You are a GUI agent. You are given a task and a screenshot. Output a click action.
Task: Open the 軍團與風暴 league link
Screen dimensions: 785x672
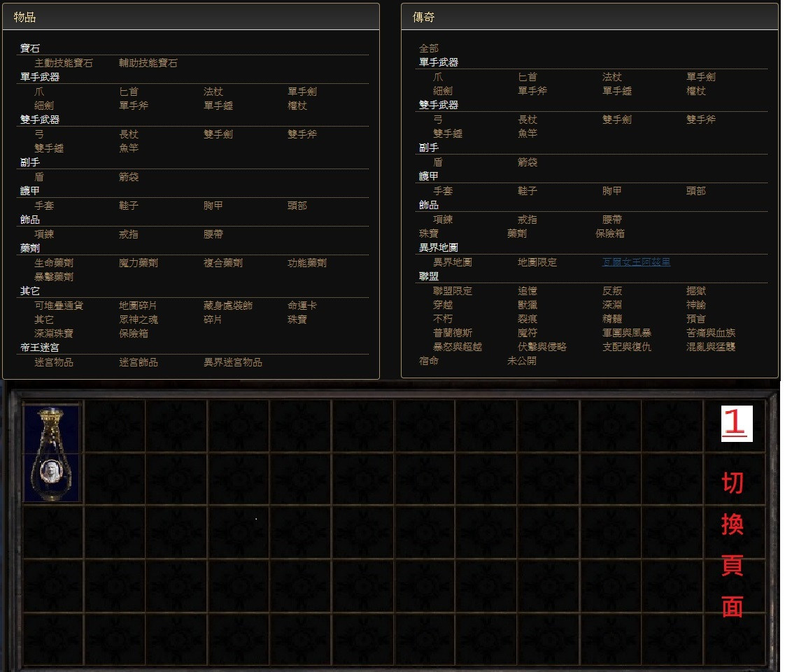627,333
